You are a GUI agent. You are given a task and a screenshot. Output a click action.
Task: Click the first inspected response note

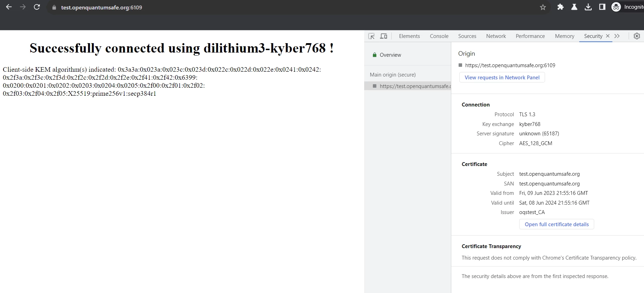[x=535, y=276]
